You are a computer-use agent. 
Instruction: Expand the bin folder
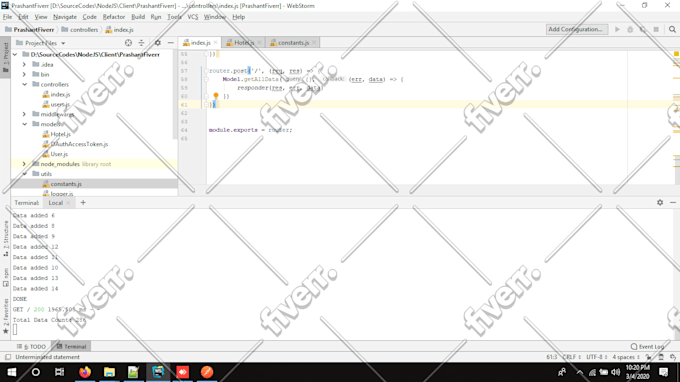(24, 75)
